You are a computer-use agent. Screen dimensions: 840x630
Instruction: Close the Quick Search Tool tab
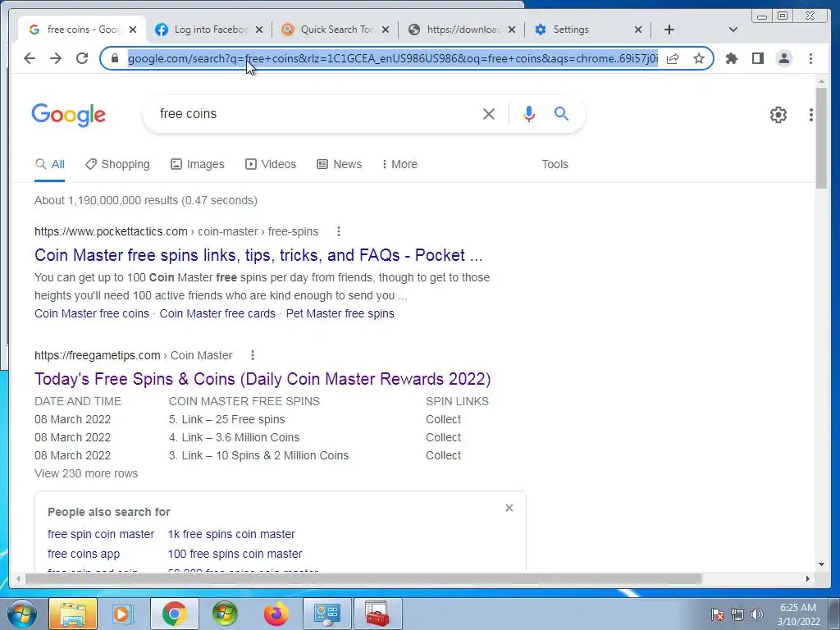click(386, 30)
